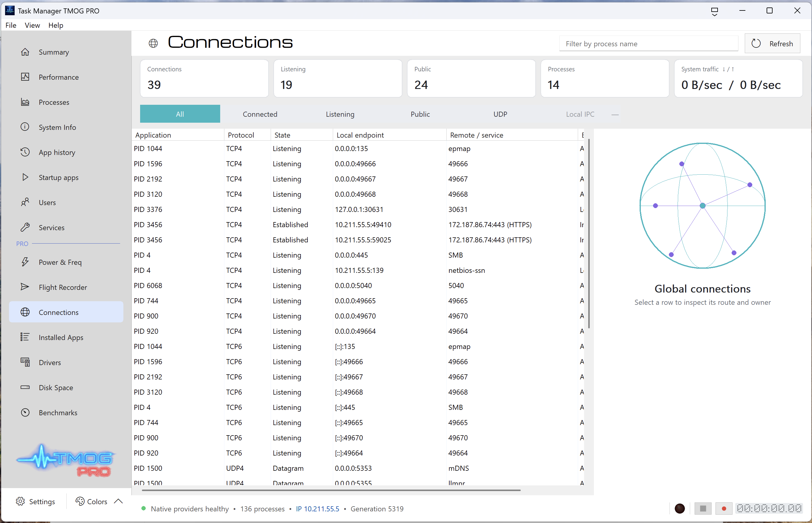Click the vertical scrollbar of connections table
The width and height of the screenshot is (812, 523).
point(589,233)
